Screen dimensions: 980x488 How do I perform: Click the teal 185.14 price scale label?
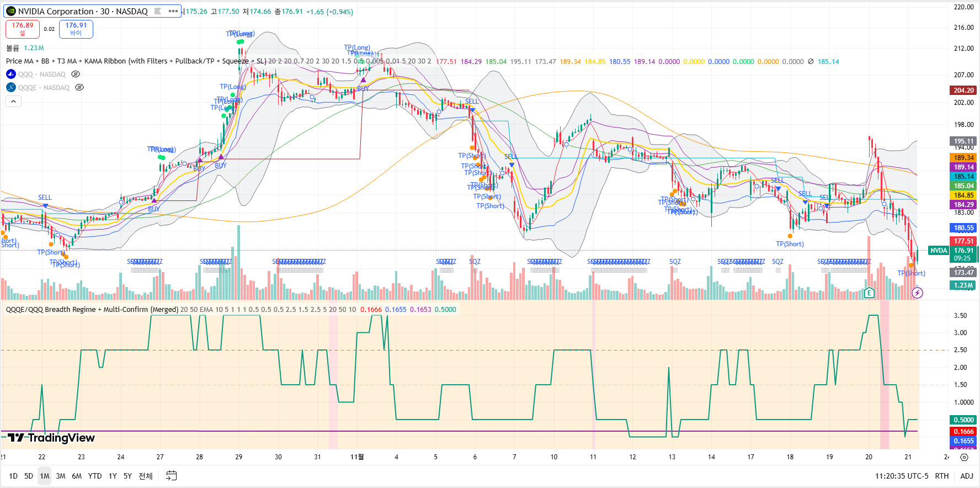963,177
